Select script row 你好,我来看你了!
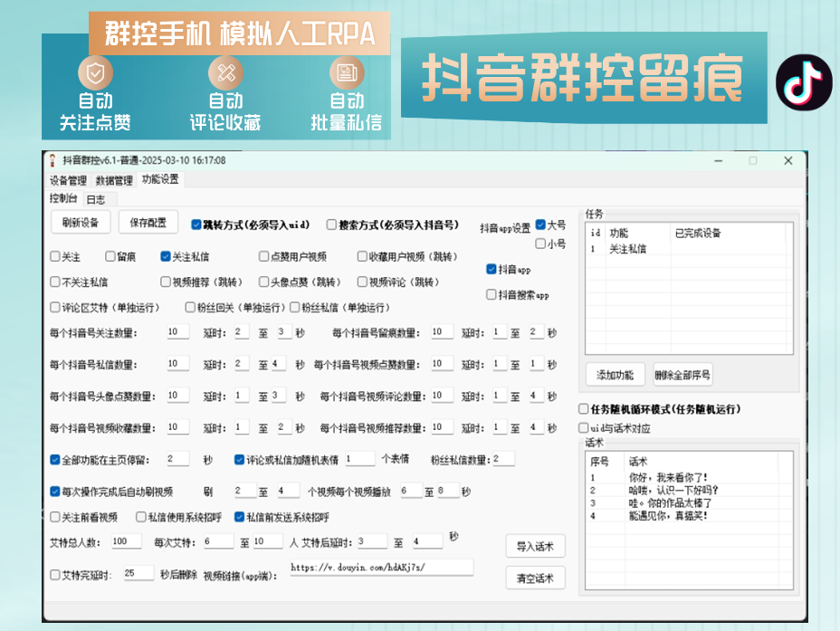Image resolution: width=840 pixels, height=631 pixels. pyautogui.click(x=689, y=477)
